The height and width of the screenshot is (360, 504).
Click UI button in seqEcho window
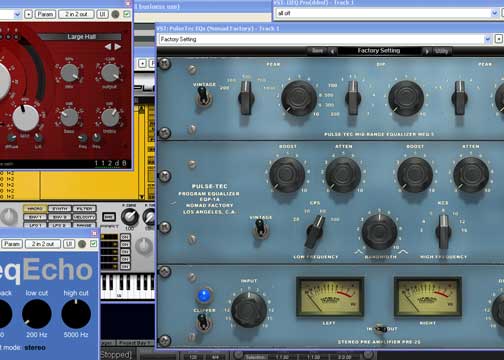pos(69,244)
